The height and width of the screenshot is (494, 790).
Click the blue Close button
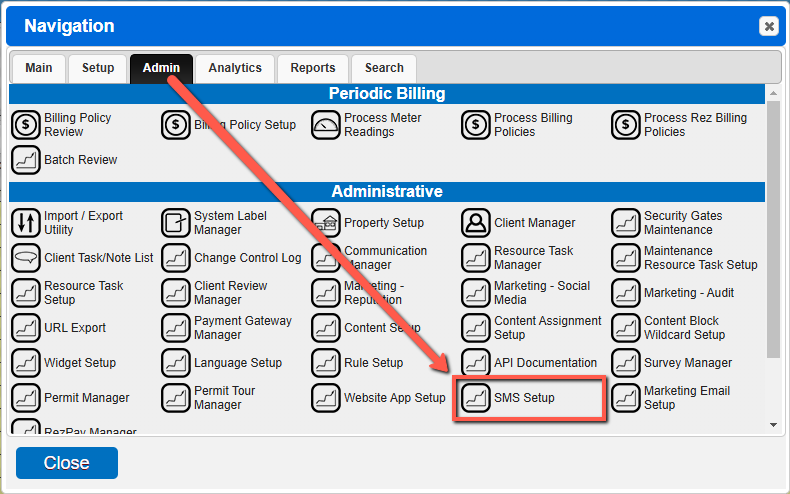point(67,463)
